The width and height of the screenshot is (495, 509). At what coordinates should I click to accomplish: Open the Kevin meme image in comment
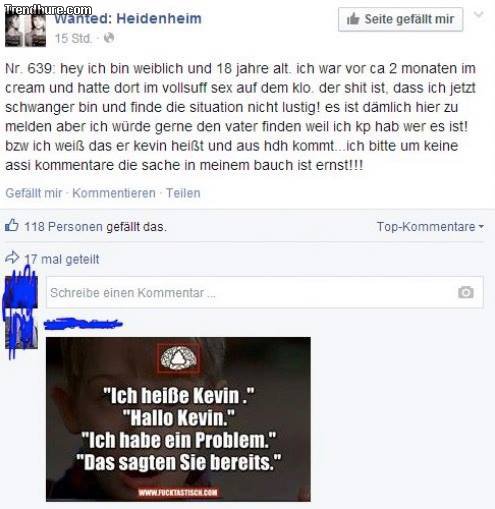[178, 419]
